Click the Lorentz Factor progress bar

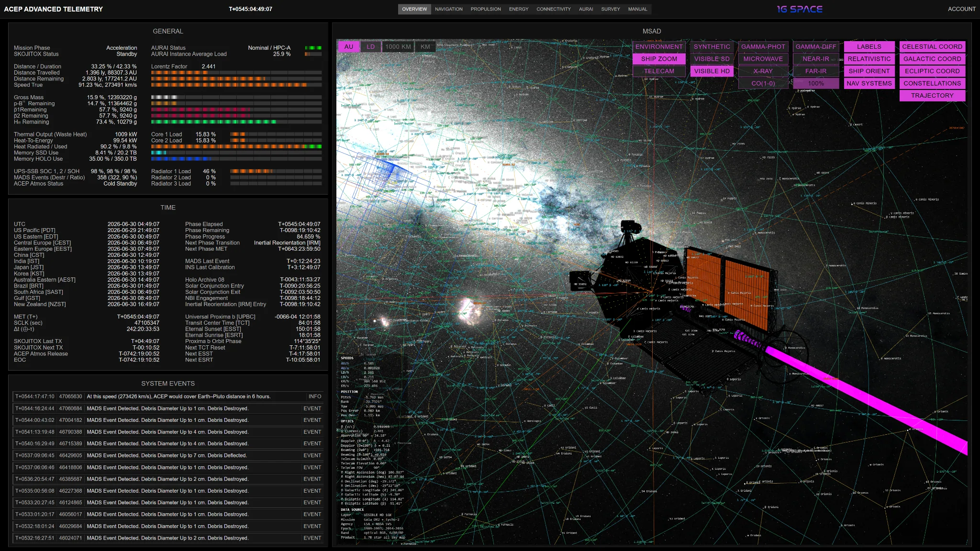coord(236,73)
